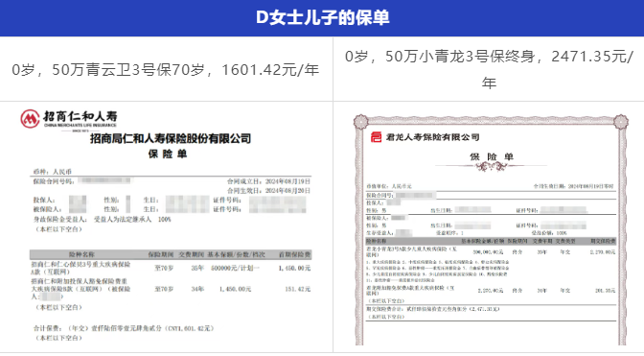Click the decorative ornament under 保险单
The width and height of the screenshot is (644, 356).
pos(491,166)
